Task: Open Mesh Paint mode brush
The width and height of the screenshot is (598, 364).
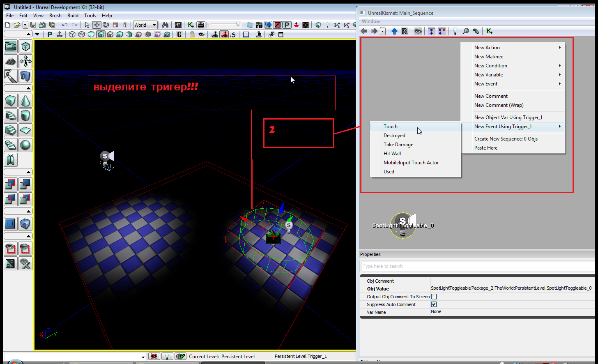Action: click(x=11, y=76)
